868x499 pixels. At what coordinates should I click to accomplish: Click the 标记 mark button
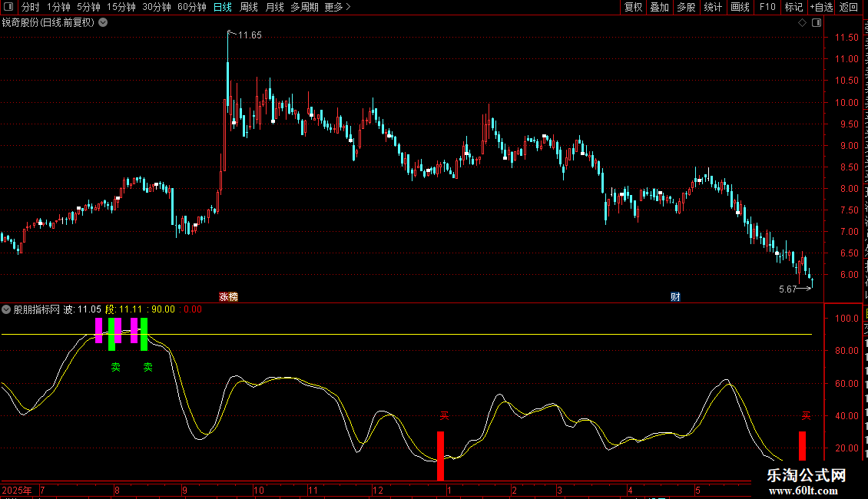793,7
